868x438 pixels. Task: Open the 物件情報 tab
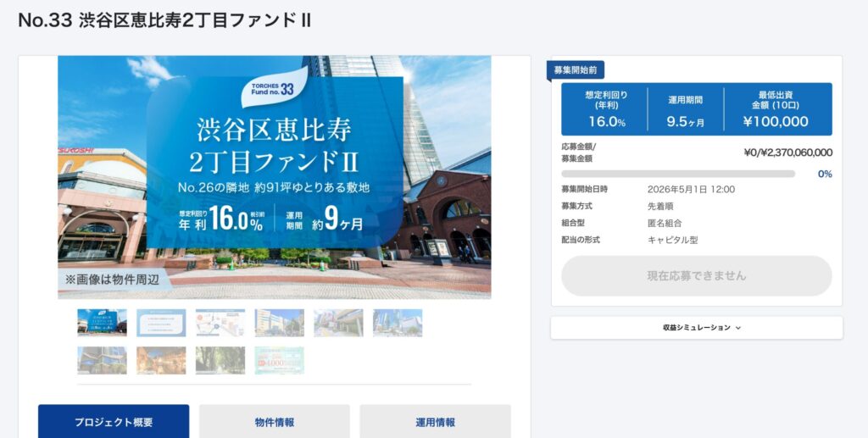coord(274,422)
